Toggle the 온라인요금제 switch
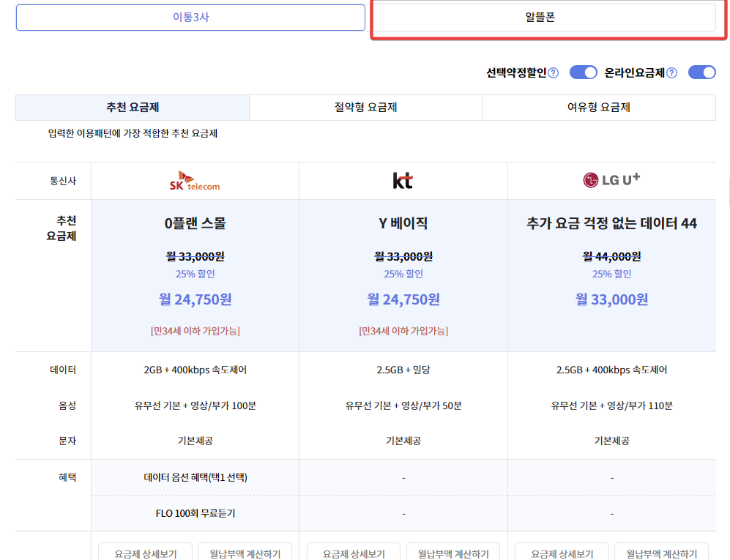This screenshot has width=730, height=560. click(702, 72)
